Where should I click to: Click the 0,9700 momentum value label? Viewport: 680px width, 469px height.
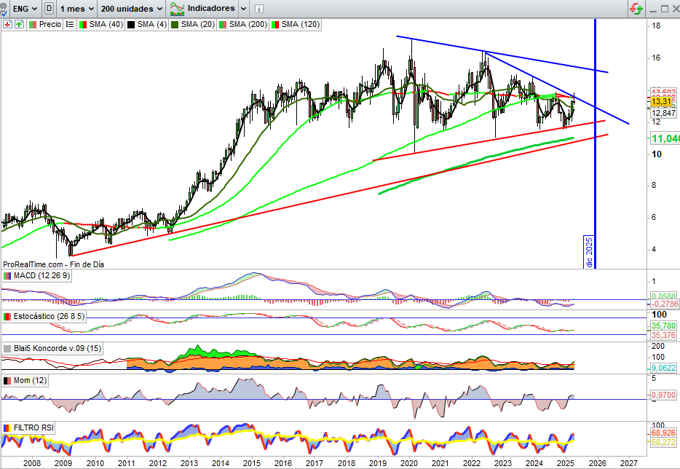pos(664,395)
